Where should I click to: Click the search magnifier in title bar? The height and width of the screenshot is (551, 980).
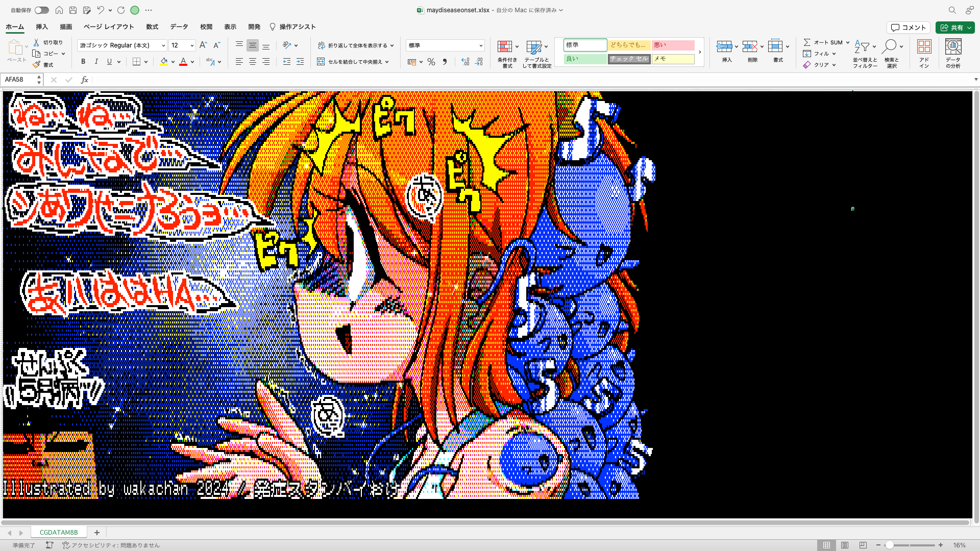[x=952, y=10]
